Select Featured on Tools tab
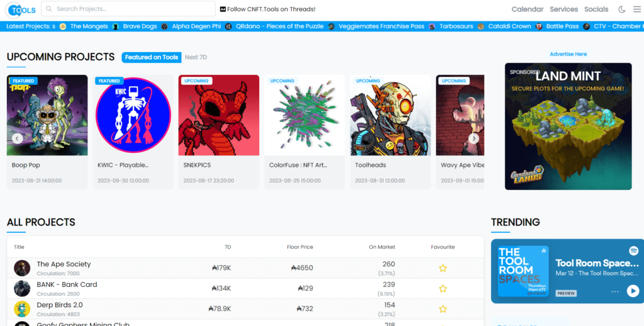 152,57
